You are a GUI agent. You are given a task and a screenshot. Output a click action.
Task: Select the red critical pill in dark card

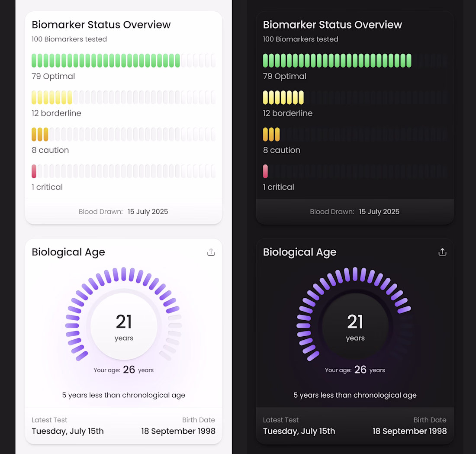point(266,171)
